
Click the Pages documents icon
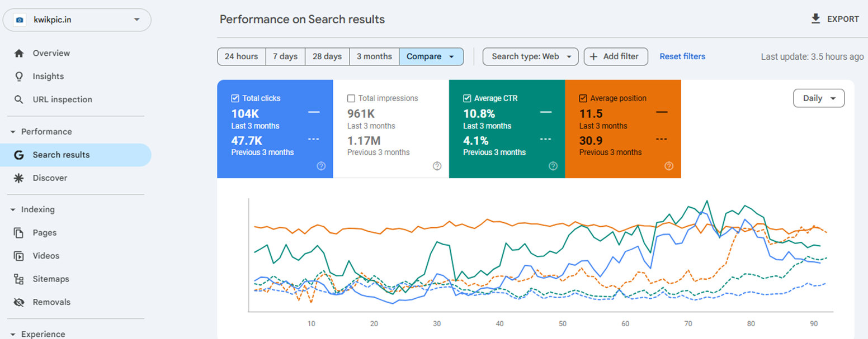click(x=19, y=233)
